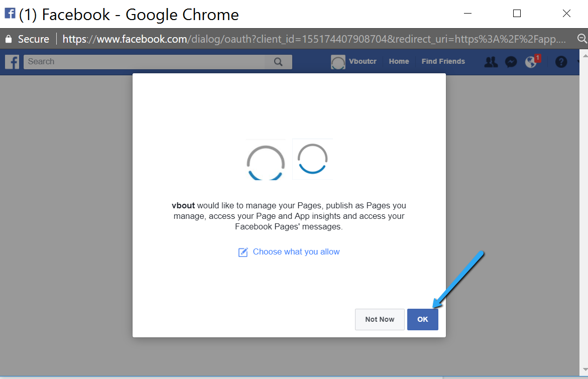Open the notifications globe icon

[x=532, y=61]
